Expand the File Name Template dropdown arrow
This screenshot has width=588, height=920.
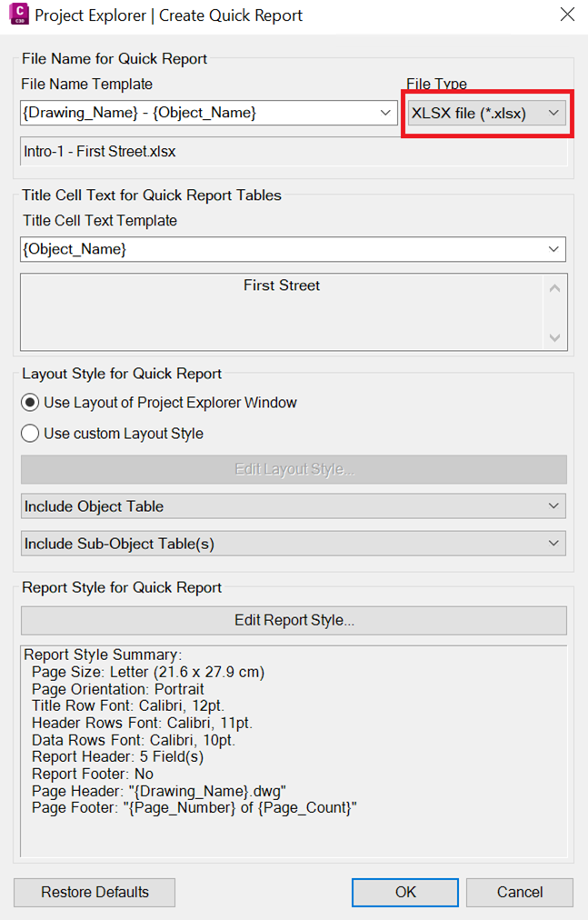[x=387, y=113]
